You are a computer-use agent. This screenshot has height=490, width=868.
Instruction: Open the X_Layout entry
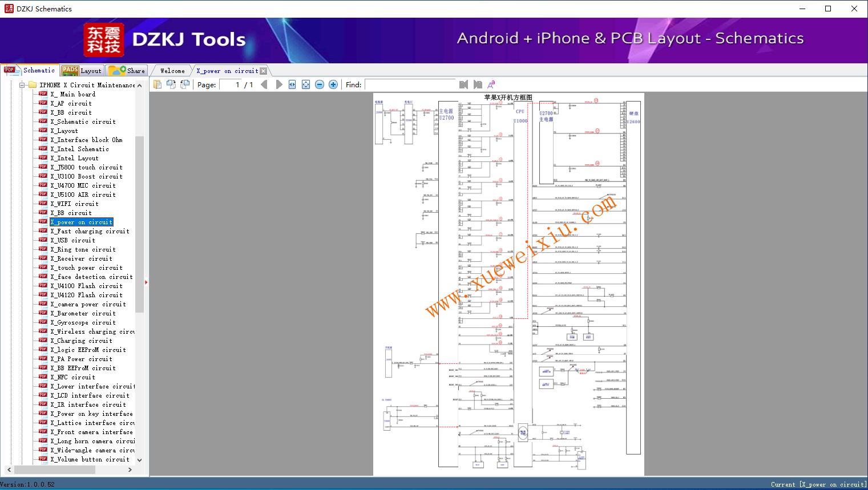(64, 131)
